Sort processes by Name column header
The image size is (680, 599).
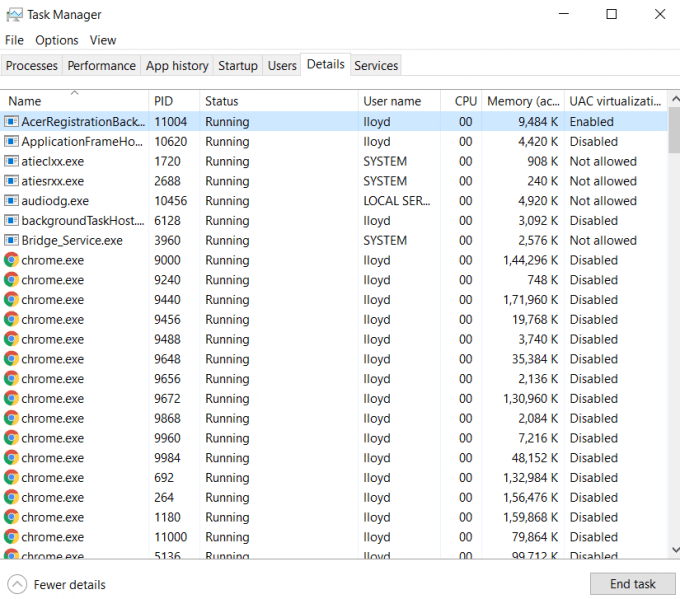coord(25,101)
